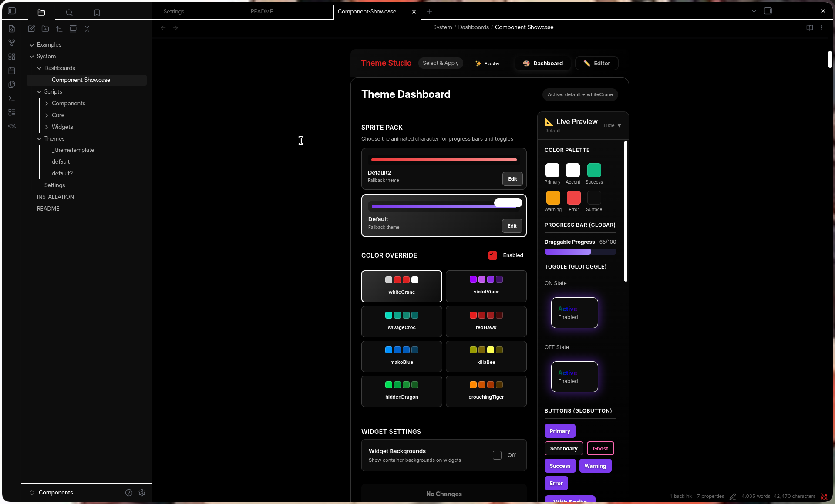This screenshot has height=504, width=835.
Task: Toggle the ON State Active preview toggle
Action: [574, 312]
